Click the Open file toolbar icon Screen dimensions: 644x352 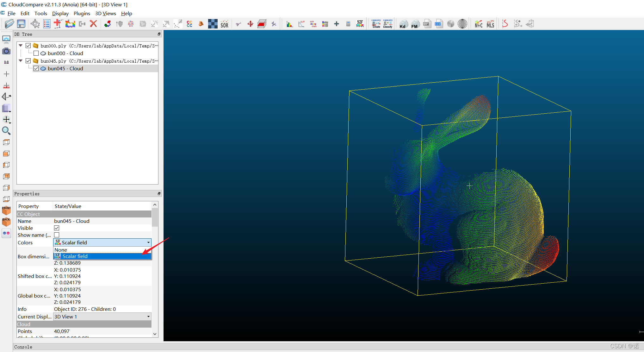[9, 24]
